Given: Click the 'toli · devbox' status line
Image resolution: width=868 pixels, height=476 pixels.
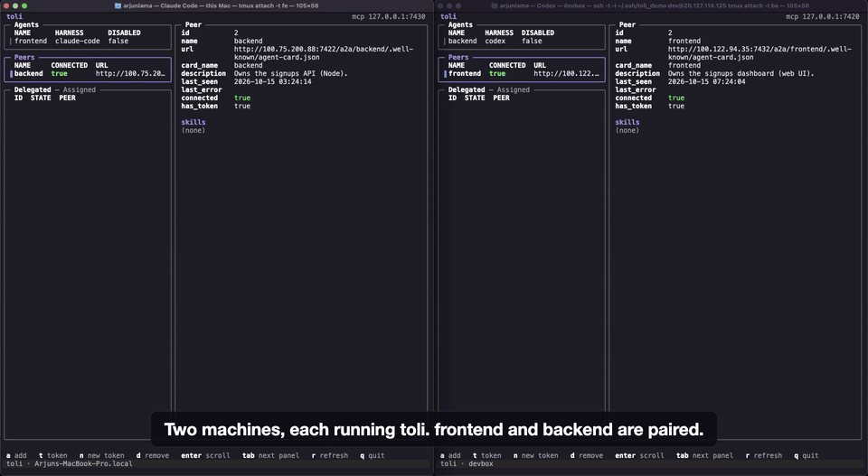Looking at the screenshot, I should (x=467, y=464).
